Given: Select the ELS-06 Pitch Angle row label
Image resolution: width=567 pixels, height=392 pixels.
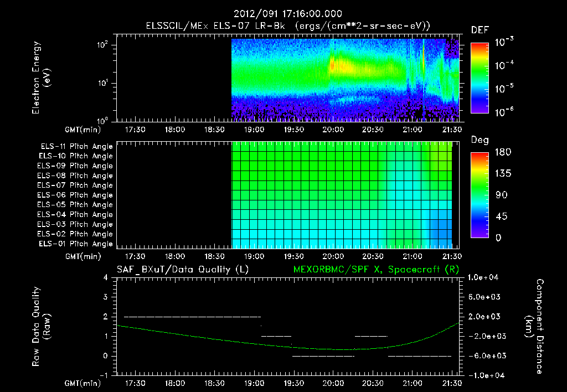Looking at the screenshot, I should click(x=75, y=195).
